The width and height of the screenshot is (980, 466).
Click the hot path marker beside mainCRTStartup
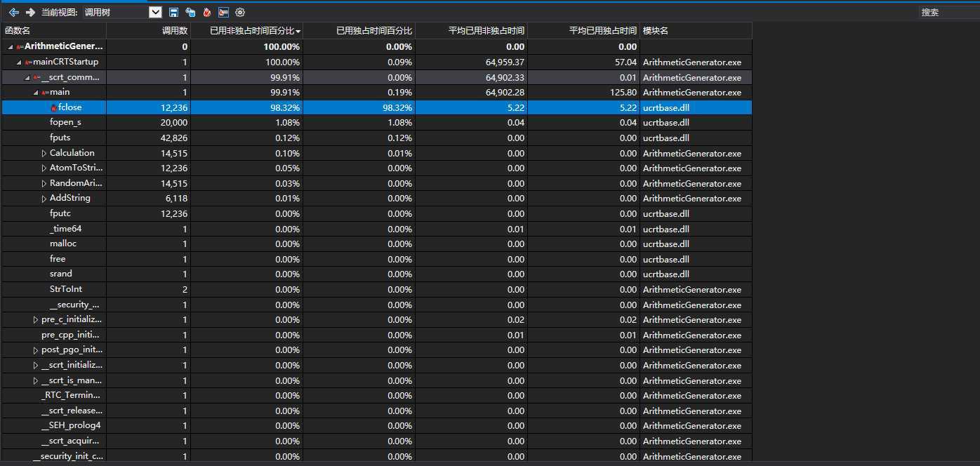pos(28,62)
